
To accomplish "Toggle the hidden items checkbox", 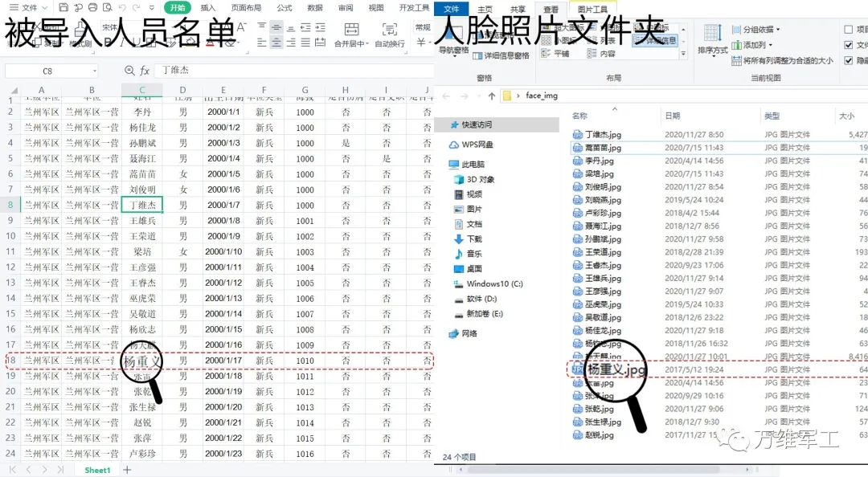I will click(850, 60).
